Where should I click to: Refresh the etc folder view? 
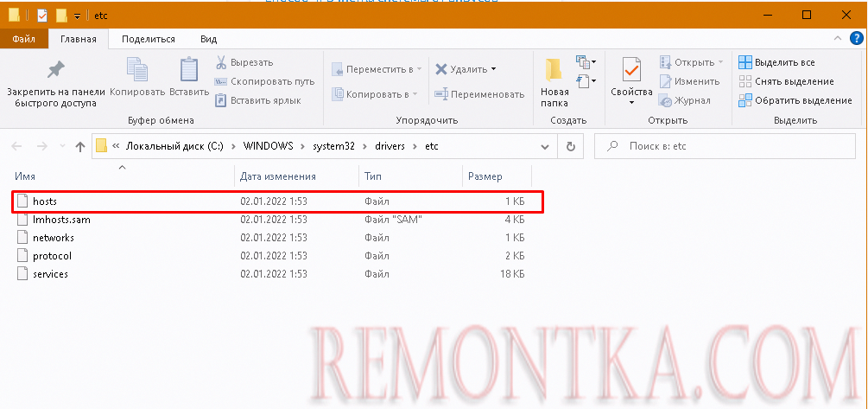[x=570, y=147]
